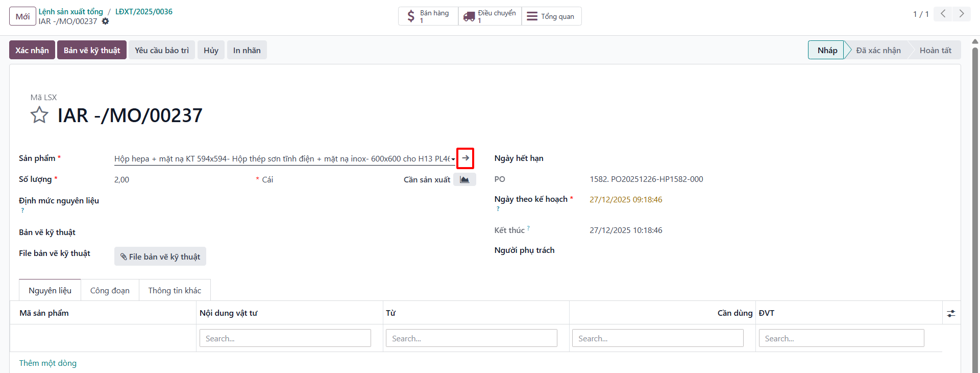Focus the ĐVT column search field
The image size is (980, 373).
pyautogui.click(x=842, y=338)
